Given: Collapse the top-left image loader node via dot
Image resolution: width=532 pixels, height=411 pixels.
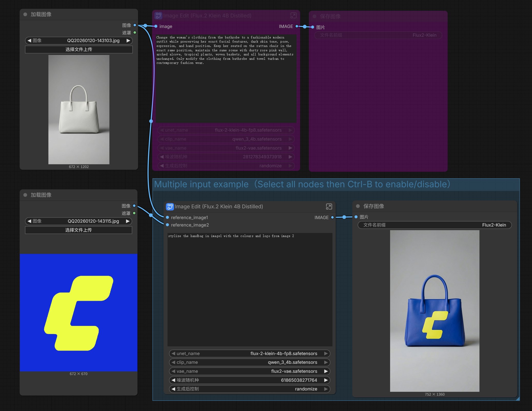Looking at the screenshot, I should [25, 14].
